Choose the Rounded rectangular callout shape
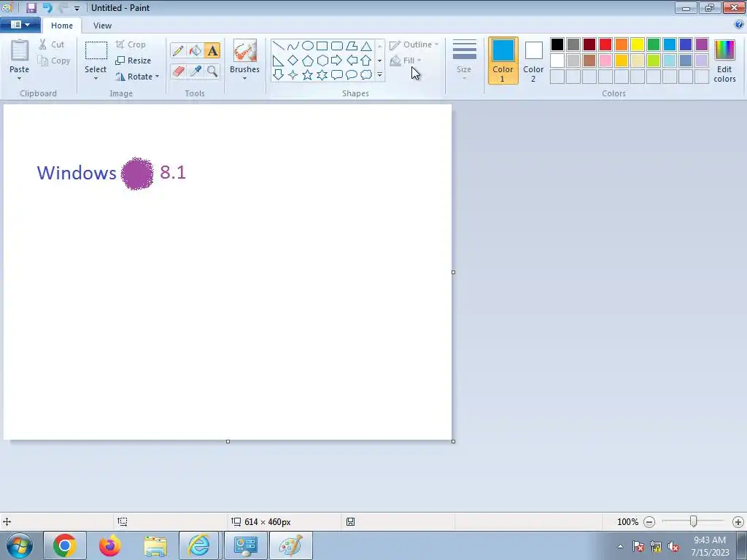 click(x=337, y=75)
